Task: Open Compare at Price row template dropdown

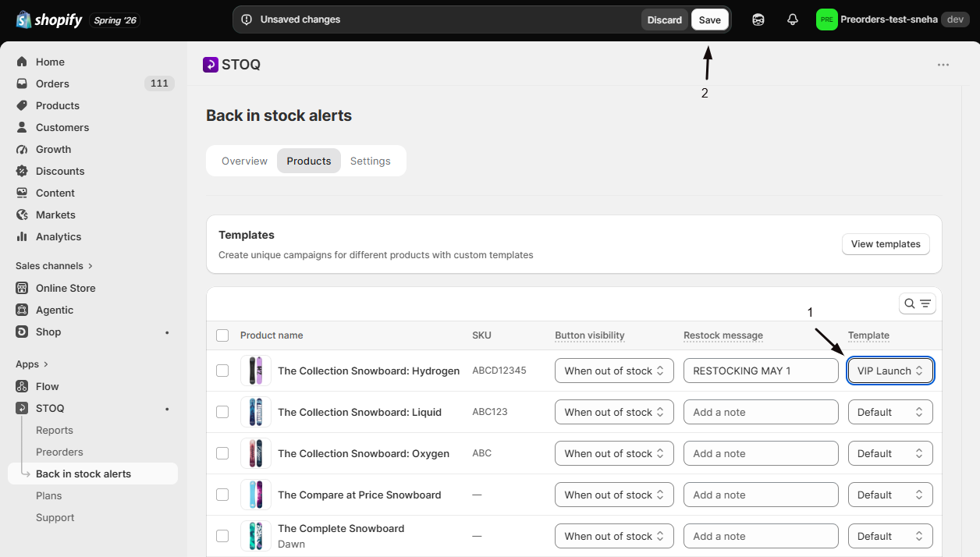Action: pos(890,495)
